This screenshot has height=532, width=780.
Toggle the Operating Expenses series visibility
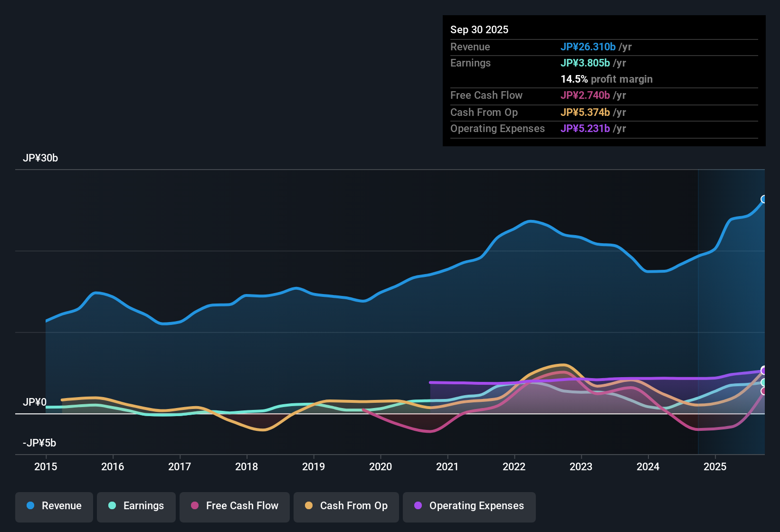coord(469,506)
